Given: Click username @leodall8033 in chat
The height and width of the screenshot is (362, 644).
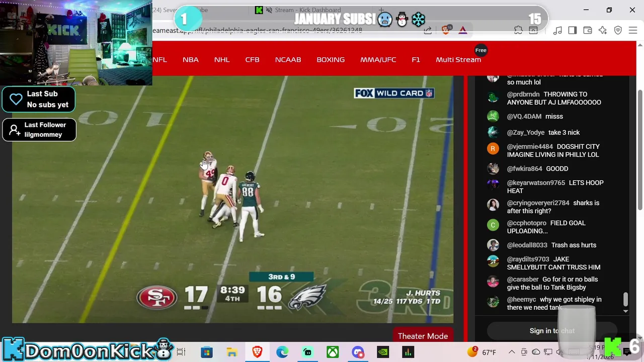Looking at the screenshot, I should point(527,245).
